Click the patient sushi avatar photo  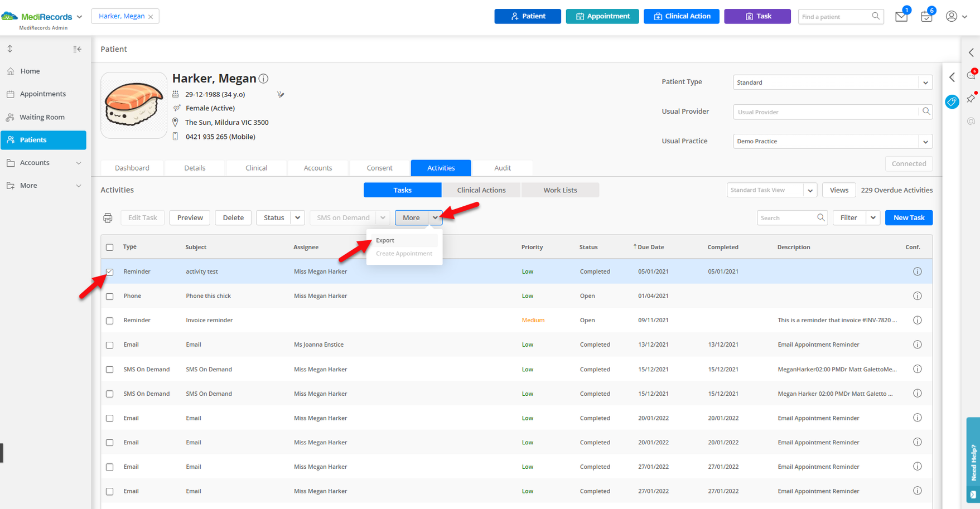(134, 105)
